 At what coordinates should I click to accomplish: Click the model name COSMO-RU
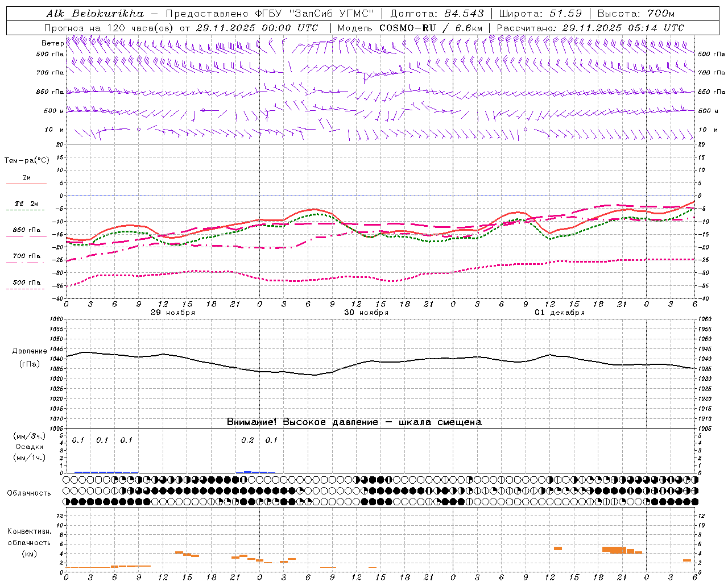point(407,28)
